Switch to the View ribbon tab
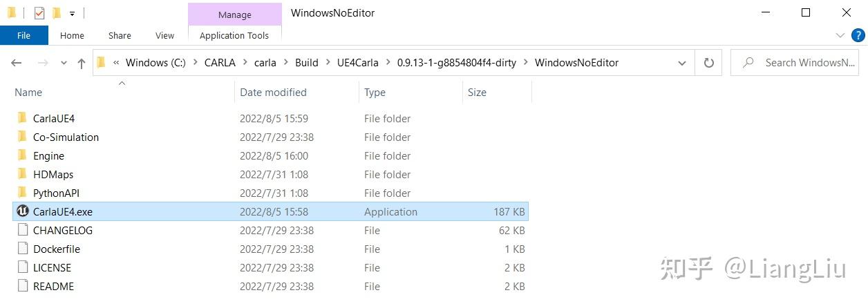Screen dimensions: 868x306 point(164,35)
